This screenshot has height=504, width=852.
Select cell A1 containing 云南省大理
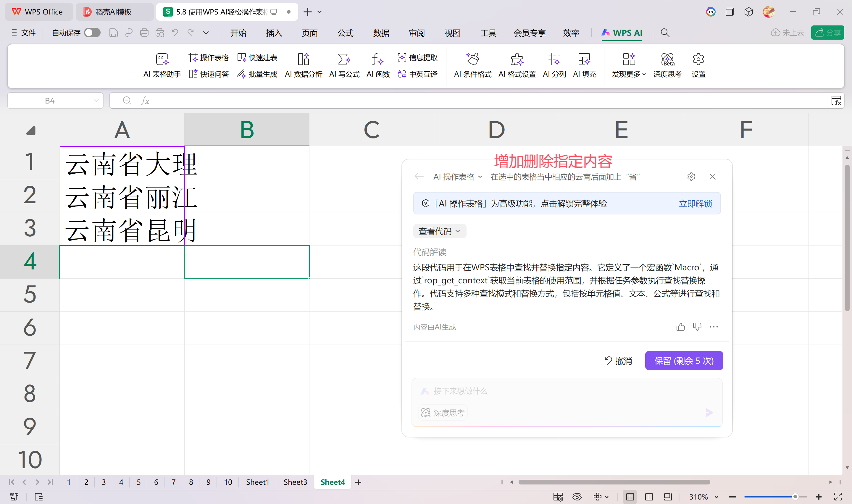(x=122, y=163)
